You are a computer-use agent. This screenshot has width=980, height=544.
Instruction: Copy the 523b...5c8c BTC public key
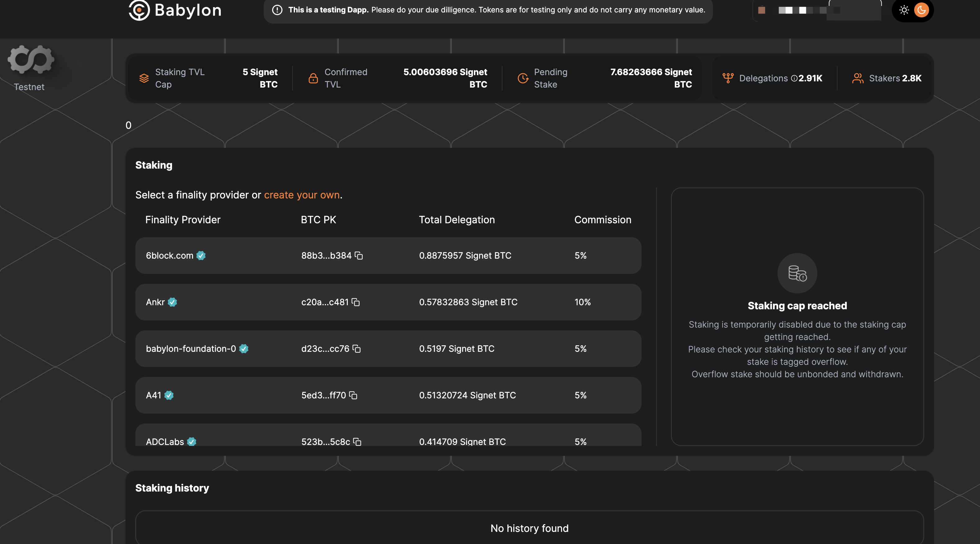(357, 442)
